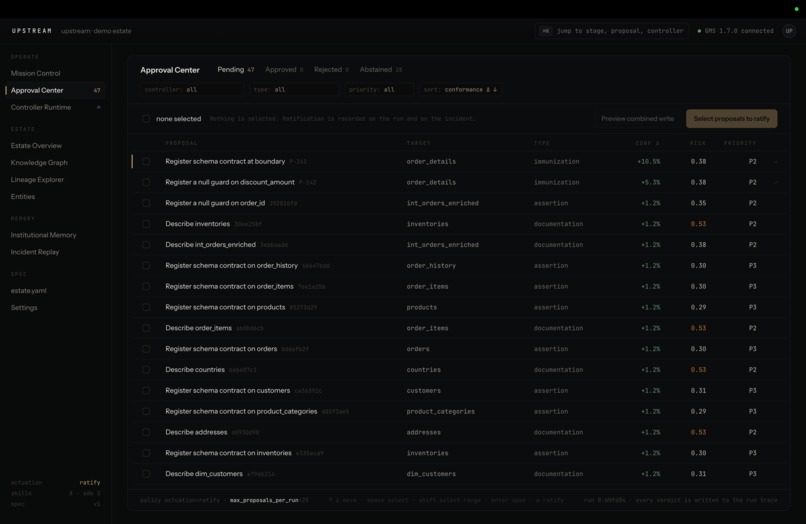Viewport: 806px width, 524px height.
Task: Select 'Register schema contract on order_history' checkbox
Action: [x=146, y=265]
